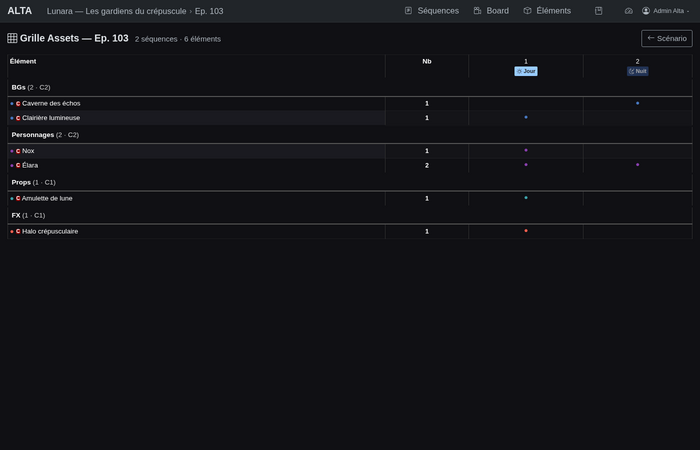Switch to the Board view

click(490, 11)
